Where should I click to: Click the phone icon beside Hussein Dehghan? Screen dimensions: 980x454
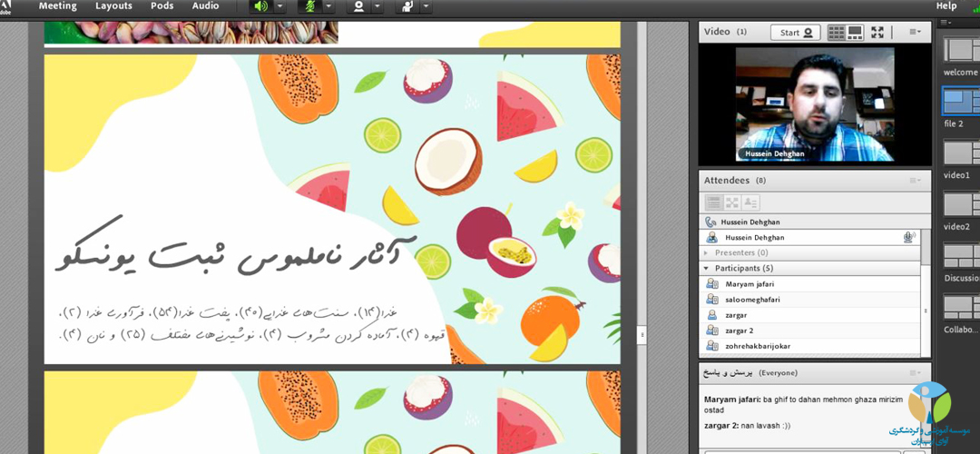(710, 222)
